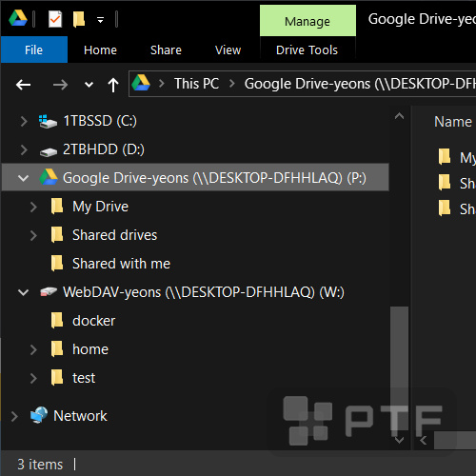The image size is (476, 476).
Task: Click Google Drive-yeons in the address breadcrumb
Action: tap(360, 84)
